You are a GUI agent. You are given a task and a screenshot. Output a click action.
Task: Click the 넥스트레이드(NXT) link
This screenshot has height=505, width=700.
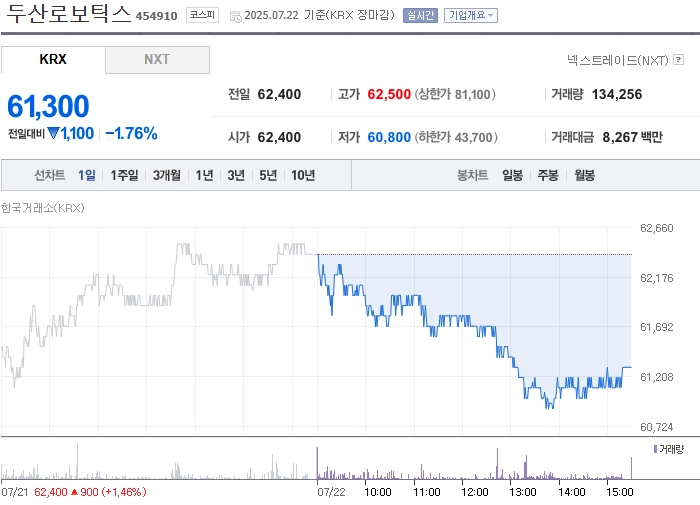tap(617, 60)
